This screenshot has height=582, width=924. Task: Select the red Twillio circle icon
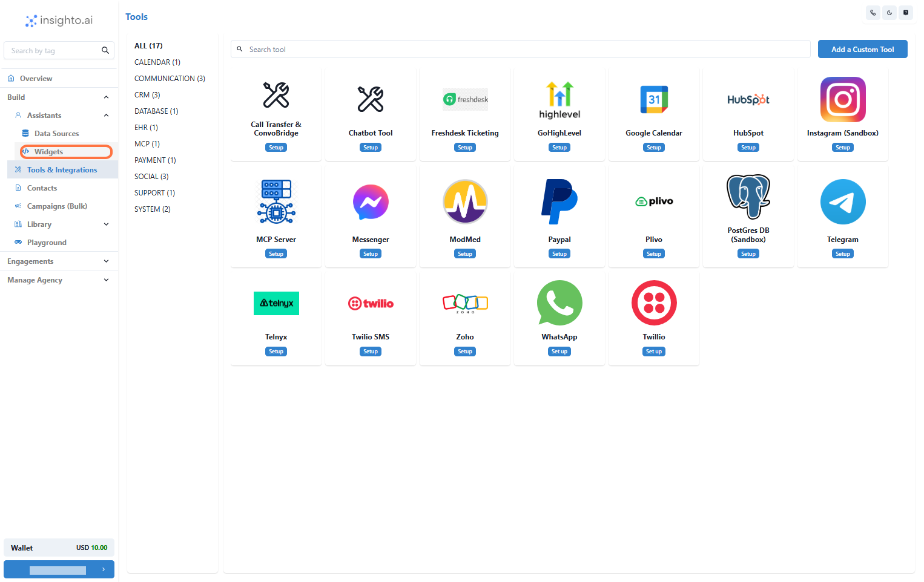tap(654, 302)
